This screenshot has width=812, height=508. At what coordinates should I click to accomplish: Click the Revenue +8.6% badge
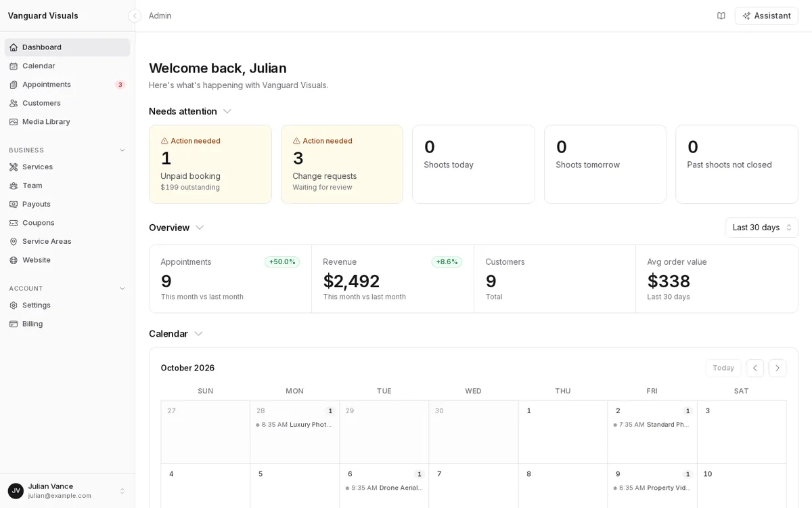(x=447, y=262)
